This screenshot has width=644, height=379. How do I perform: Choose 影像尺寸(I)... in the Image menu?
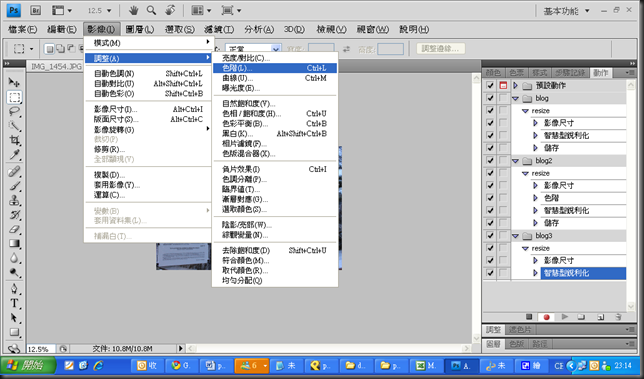pos(148,109)
